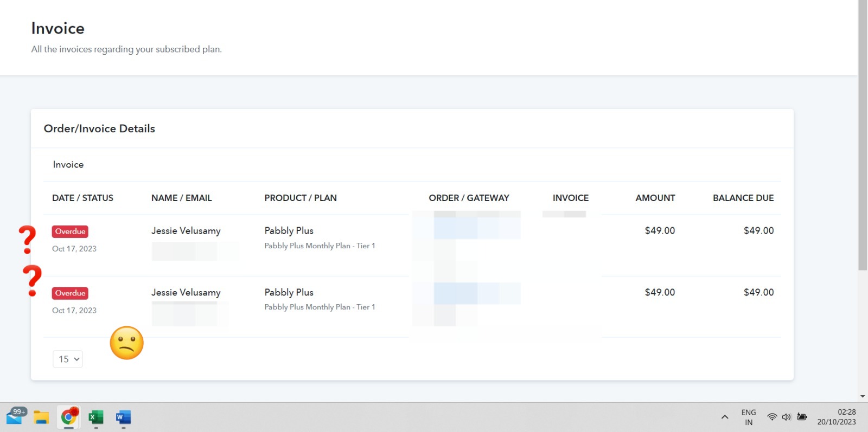Click Oct 17, 2023 date in second row
The image size is (868, 432).
(74, 311)
